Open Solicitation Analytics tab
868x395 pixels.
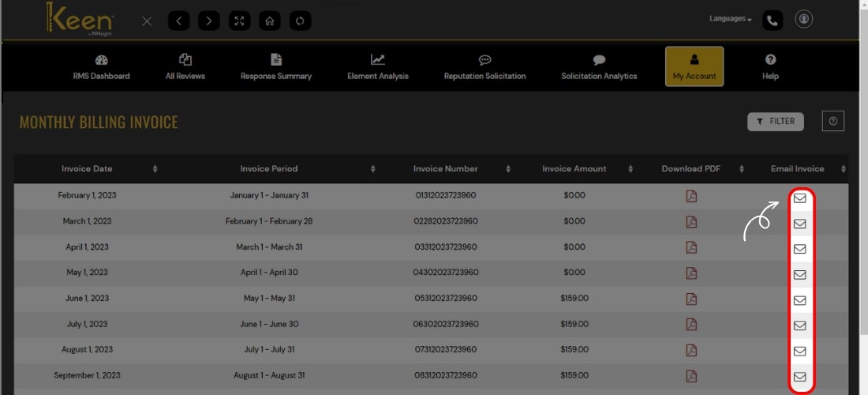tap(599, 67)
